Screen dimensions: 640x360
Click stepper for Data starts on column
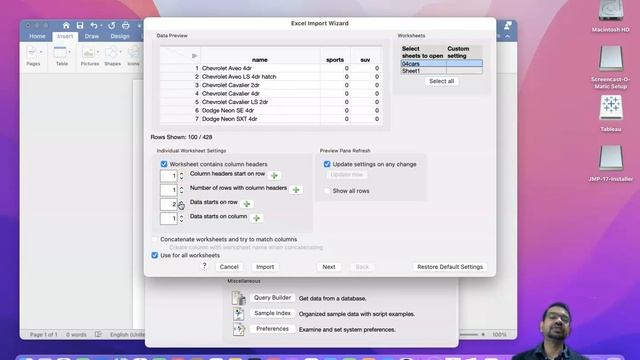181,219
